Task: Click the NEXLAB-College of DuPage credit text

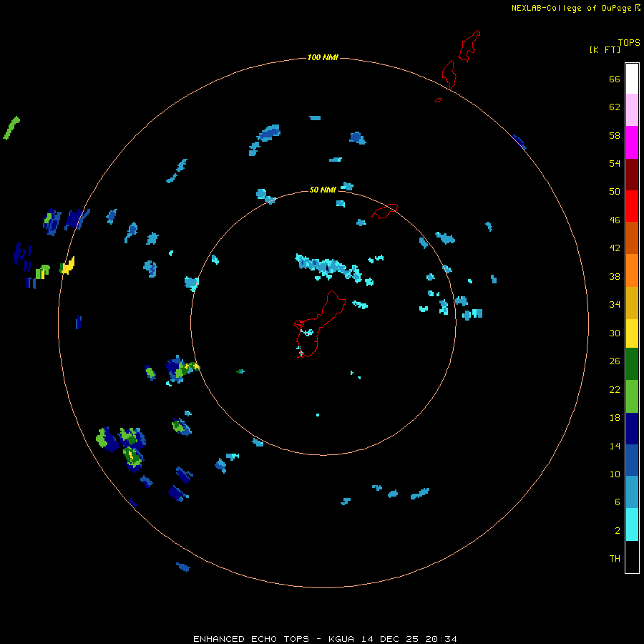Action: click(571, 8)
